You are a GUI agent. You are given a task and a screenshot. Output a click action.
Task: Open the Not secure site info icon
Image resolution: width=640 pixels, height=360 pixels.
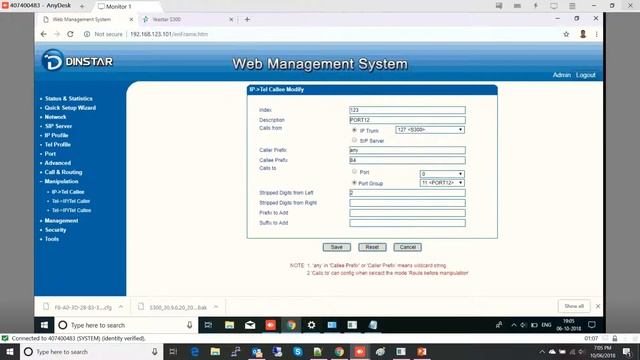click(x=87, y=34)
